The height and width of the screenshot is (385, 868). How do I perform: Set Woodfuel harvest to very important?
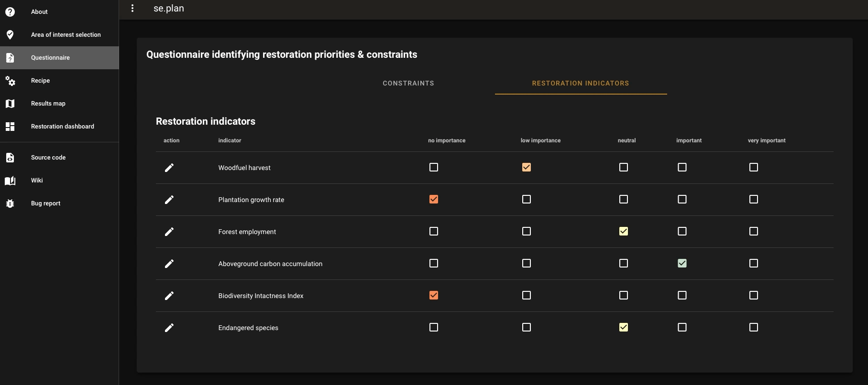tap(753, 167)
